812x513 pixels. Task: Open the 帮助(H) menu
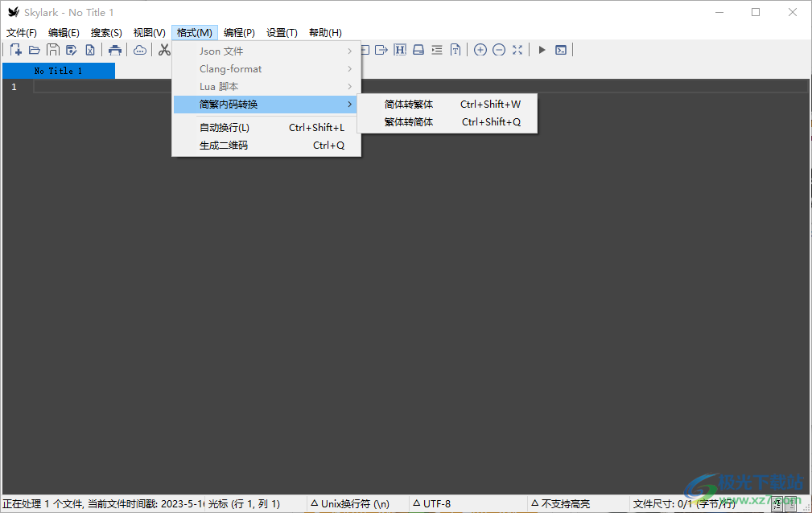(x=325, y=33)
